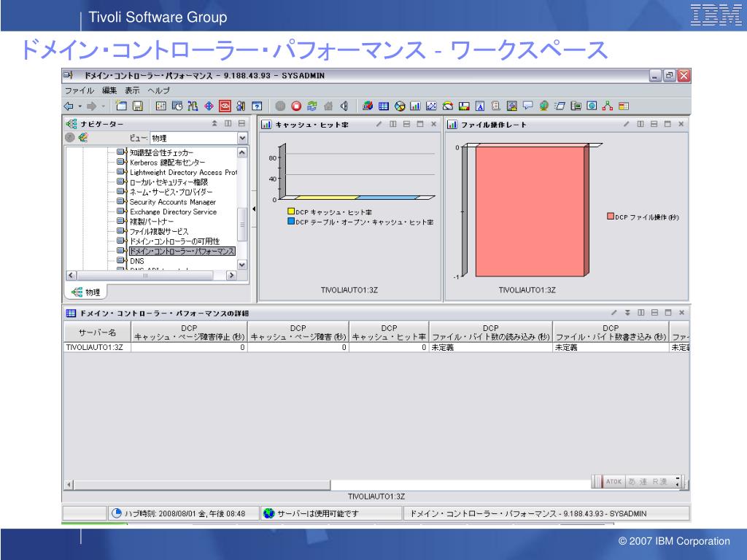
Task: Click the details table horizontal scrollbar
Action: coord(202,485)
